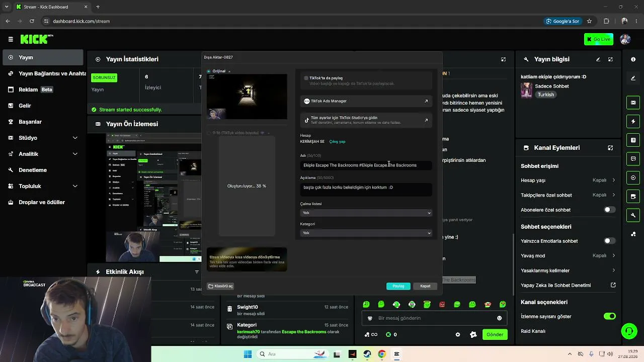Click the Uzun videoyu kısa videoya dönüştürme banner
Image resolution: width=644 pixels, height=362 pixels.
point(247,259)
